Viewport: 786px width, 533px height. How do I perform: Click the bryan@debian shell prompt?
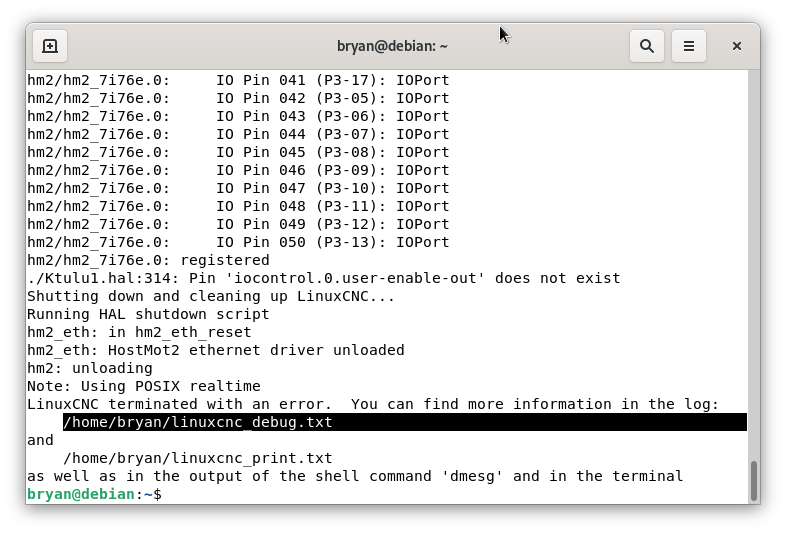point(94,494)
